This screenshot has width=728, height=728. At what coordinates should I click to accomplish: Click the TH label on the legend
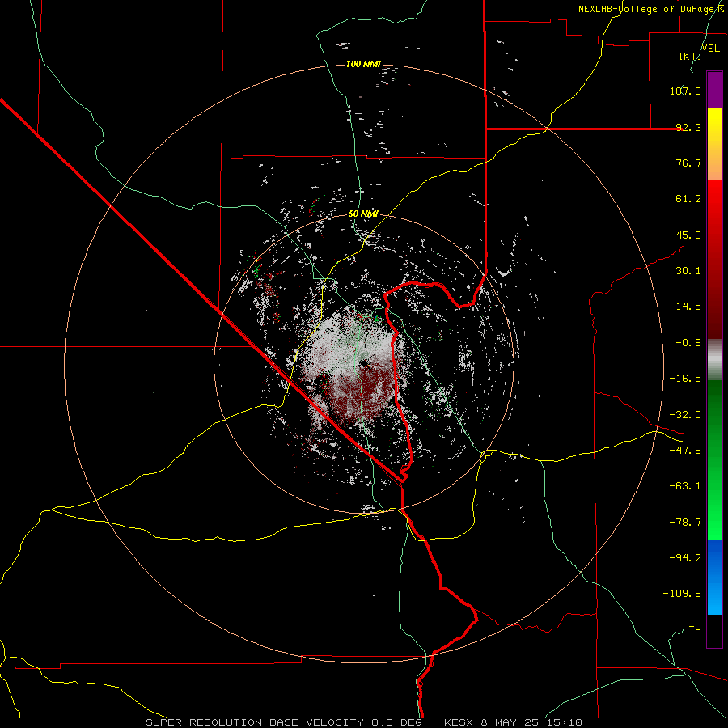click(695, 630)
